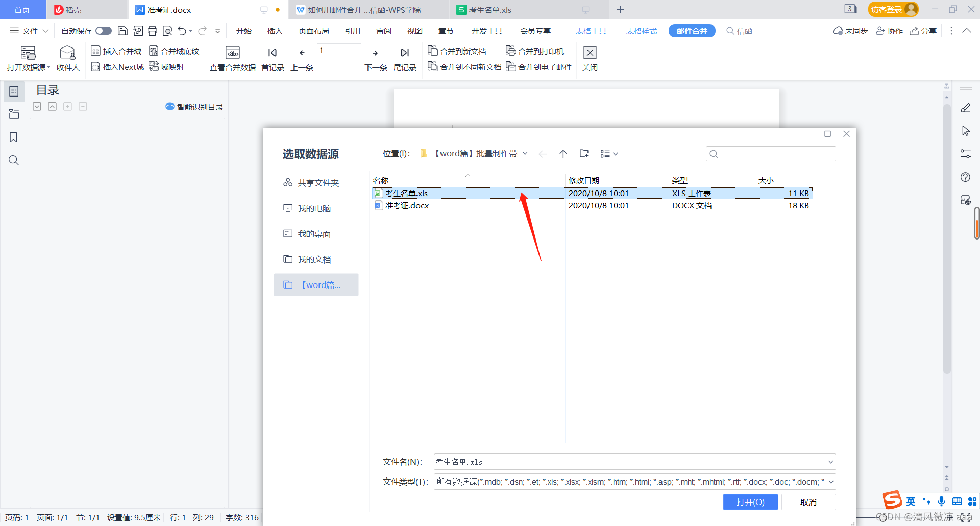Switch to the 开始 ribbon tab

[244, 31]
